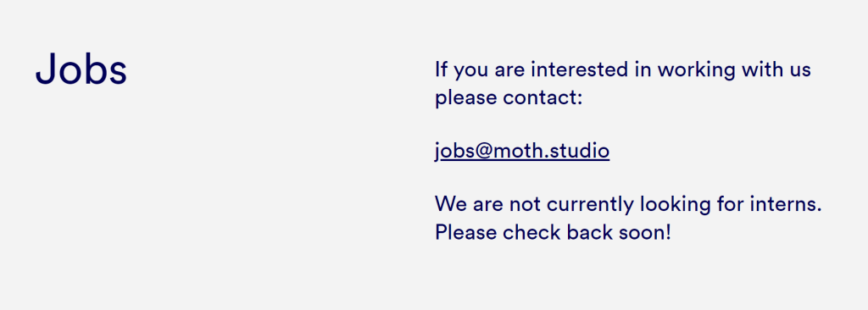868x310 pixels.
Task: Select the text "please contact:"
Action: tap(509, 98)
